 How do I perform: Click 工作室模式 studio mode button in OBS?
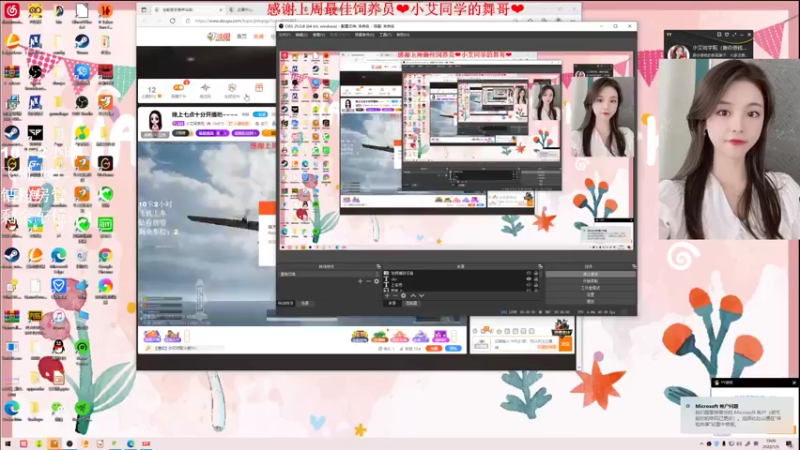(x=590, y=288)
